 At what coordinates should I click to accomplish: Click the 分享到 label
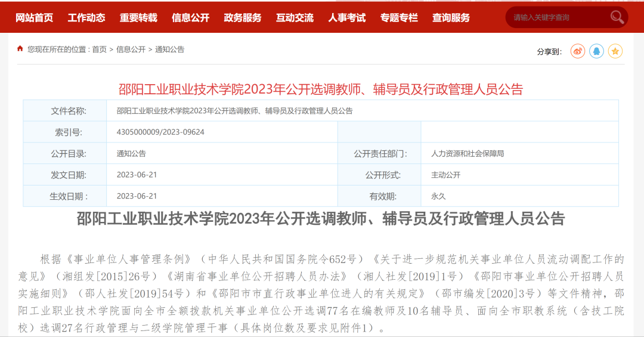550,52
